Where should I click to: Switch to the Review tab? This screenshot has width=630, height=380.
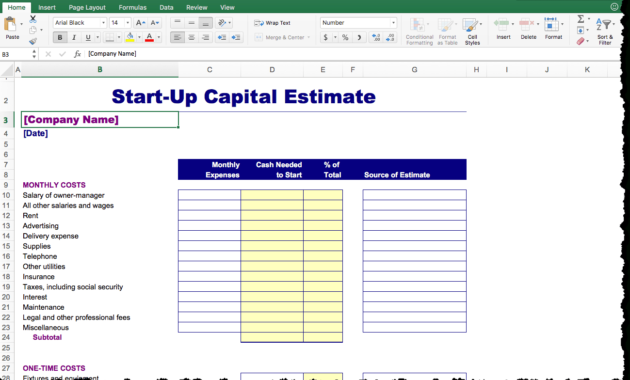coord(196,7)
